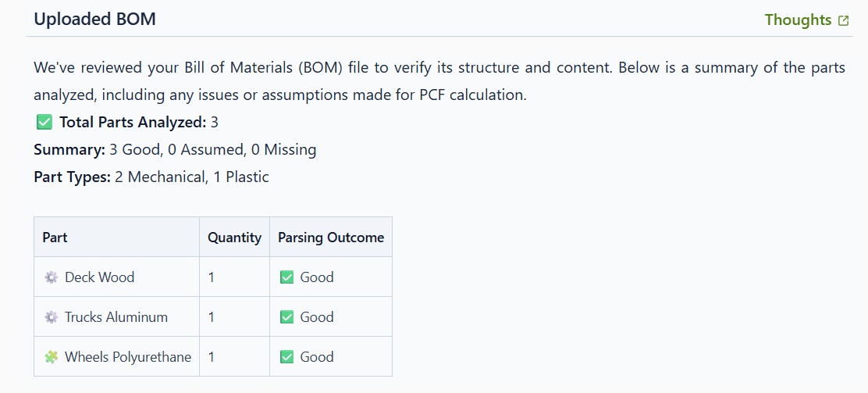The image size is (868, 393).
Task: Click the Uploaded BOM heading
Action: [94, 20]
